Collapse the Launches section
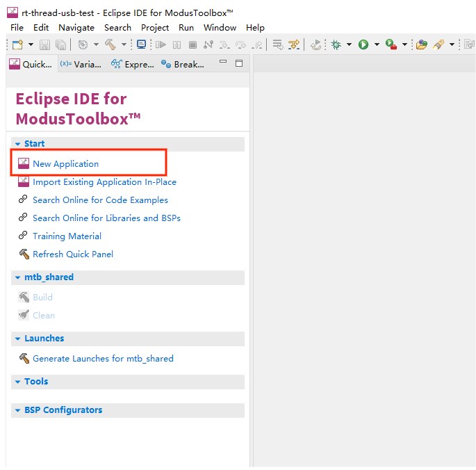 click(x=18, y=339)
